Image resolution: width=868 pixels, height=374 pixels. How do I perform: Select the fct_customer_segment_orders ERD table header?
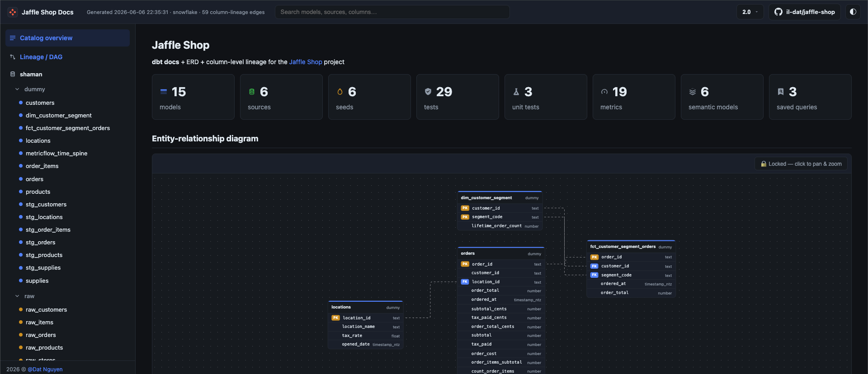[x=631, y=247]
